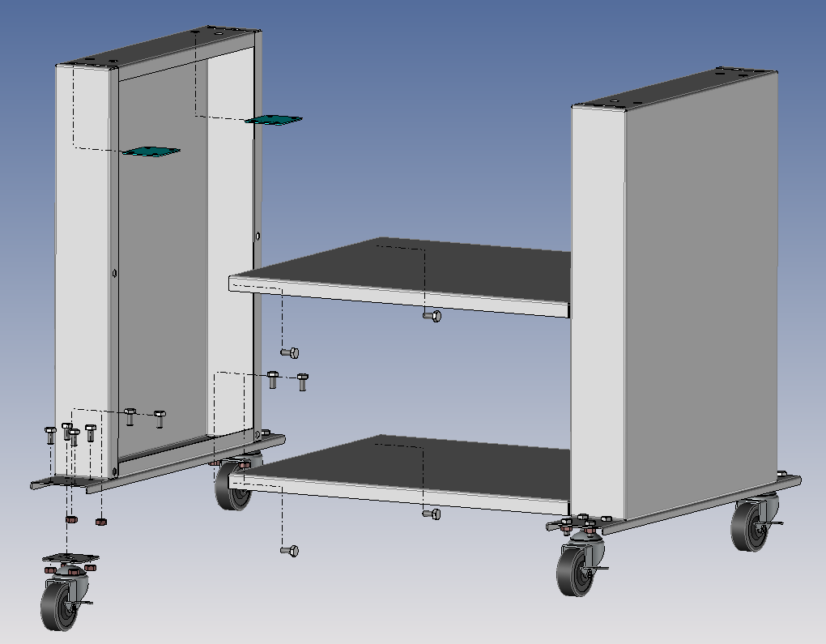The width and height of the screenshot is (826, 644).
Task: Pick the right side panel's large gray face
Action: point(700,295)
